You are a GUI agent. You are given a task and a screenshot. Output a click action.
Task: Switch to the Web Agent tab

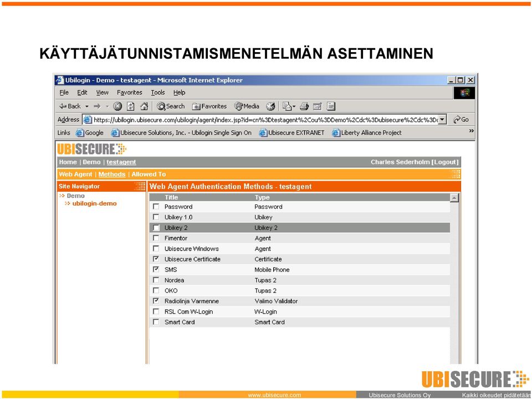[x=75, y=174]
